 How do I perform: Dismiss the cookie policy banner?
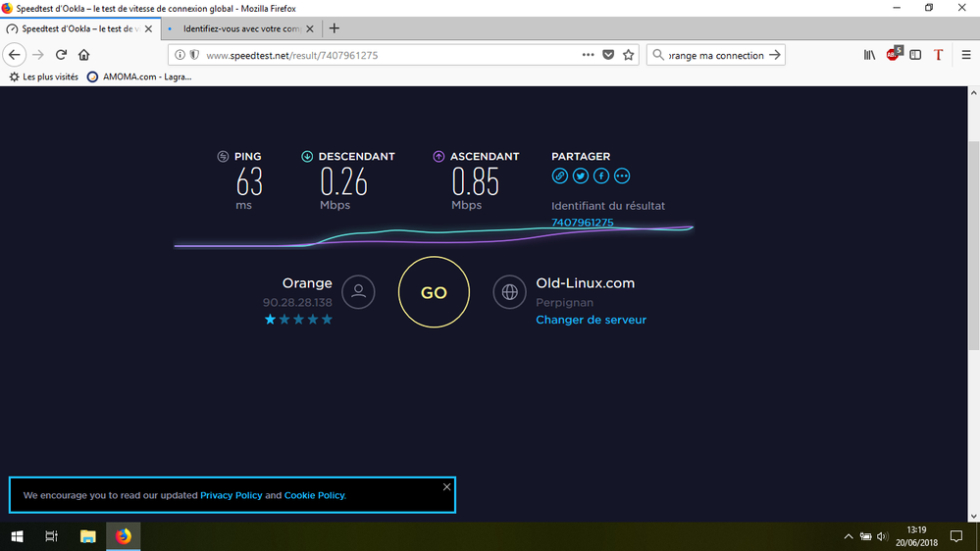pos(446,487)
